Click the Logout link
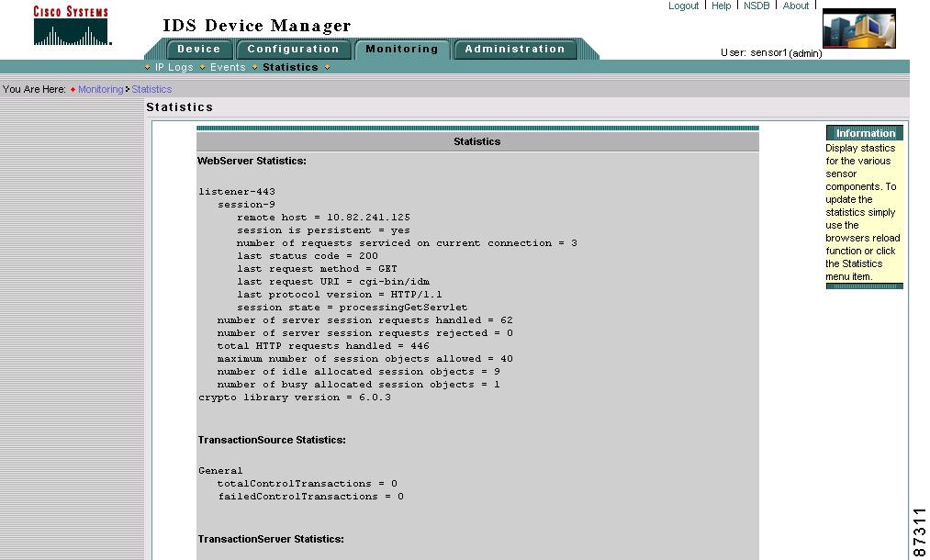 click(683, 6)
